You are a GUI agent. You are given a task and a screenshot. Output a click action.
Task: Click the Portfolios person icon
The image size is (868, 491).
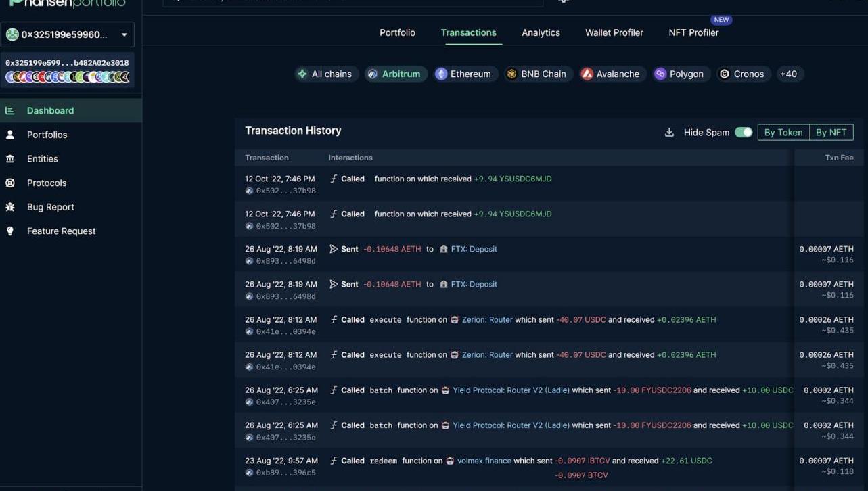click(x=10, y=135)
